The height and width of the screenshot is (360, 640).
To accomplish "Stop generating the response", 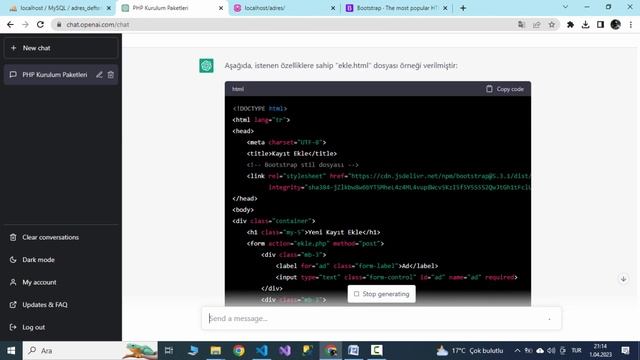I will tap(382, 294).
